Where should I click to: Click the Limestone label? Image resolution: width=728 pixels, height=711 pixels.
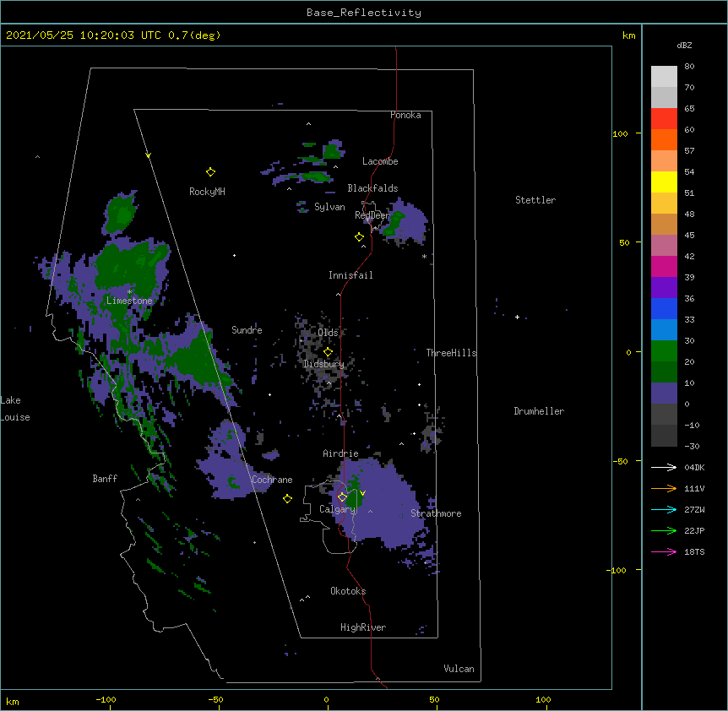coord(129,301)
